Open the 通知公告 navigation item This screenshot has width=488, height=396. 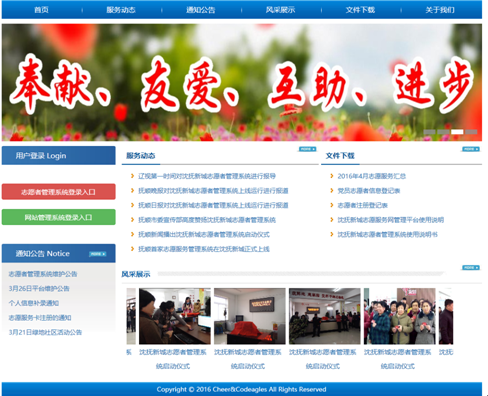coord(200,10)
